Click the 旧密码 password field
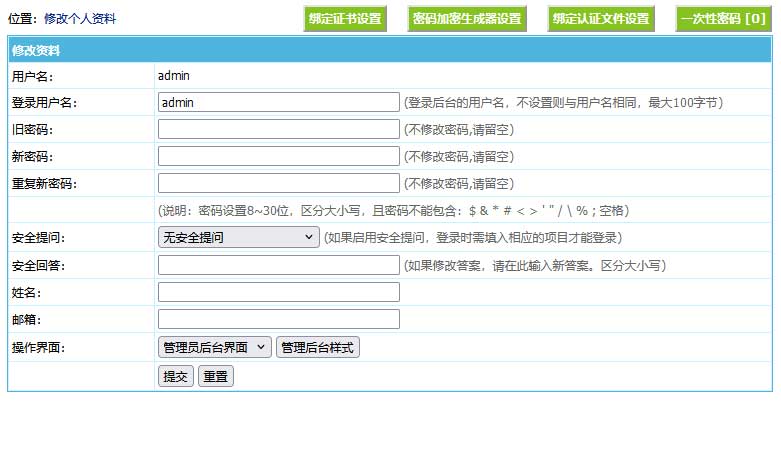 278,129
